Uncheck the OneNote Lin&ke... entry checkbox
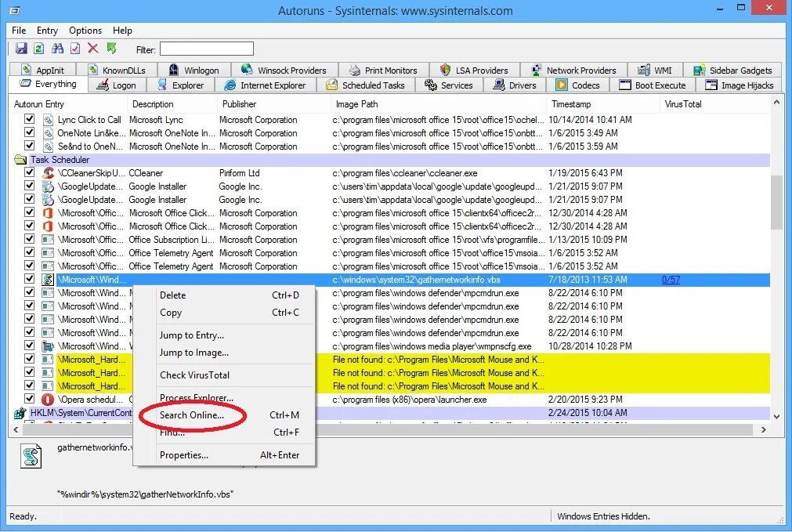This screenshot has width=792, height=532. tap(29, 132)
